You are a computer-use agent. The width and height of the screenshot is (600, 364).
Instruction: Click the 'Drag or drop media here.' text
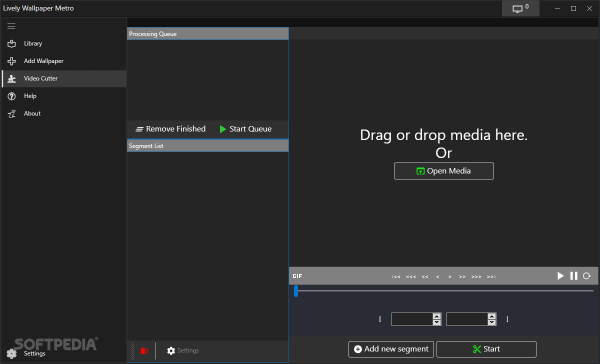(444, 135)
